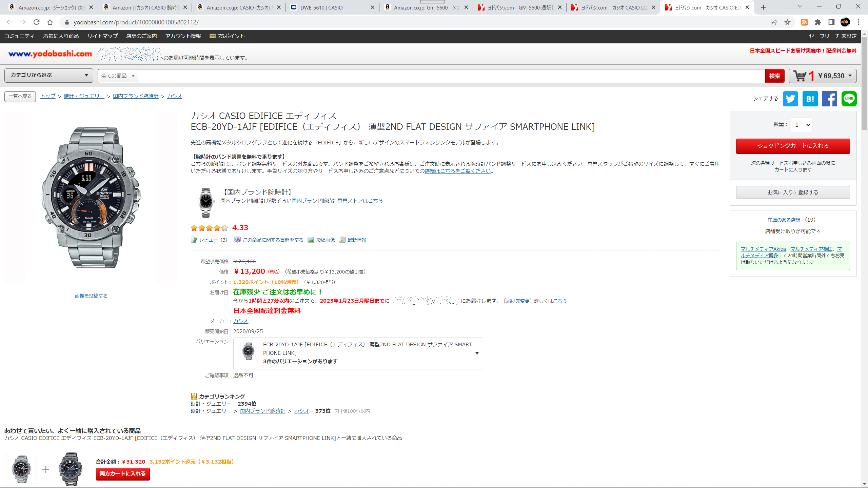Toggle the browser side panel icon
The height and width of the screenshot is (488, 868).
pyautogui.click(x=831, y=22)
